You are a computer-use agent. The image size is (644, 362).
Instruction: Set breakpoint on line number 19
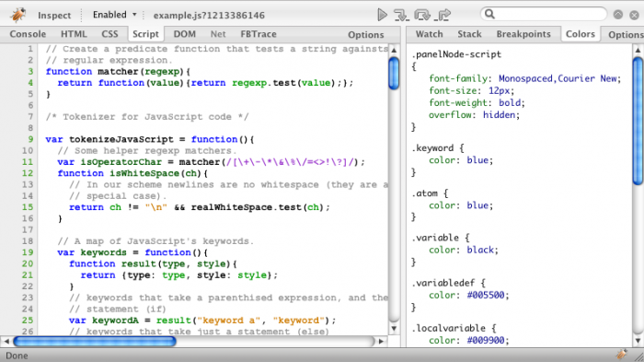coord(28,252)
